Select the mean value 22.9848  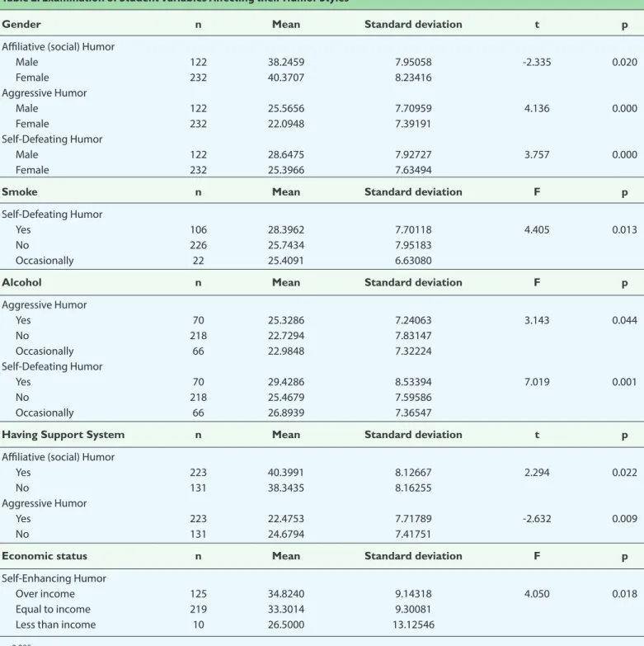pyautogui.click(x=286, y=351)
